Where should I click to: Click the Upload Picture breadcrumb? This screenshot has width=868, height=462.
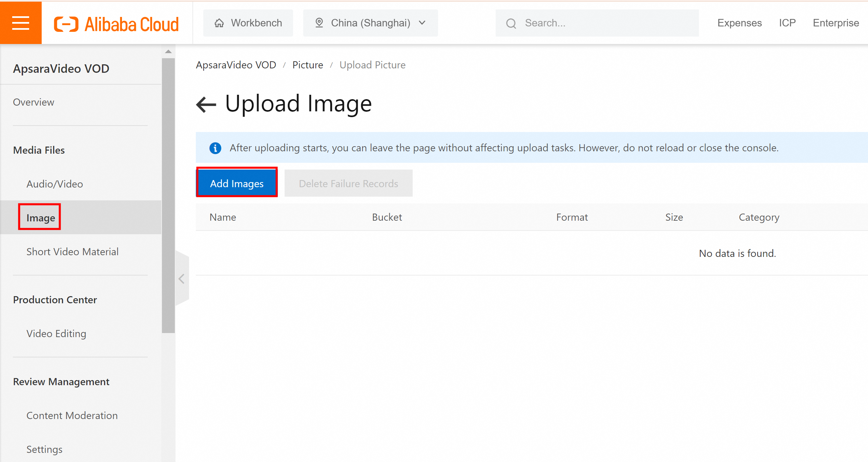tap(372, 65)
